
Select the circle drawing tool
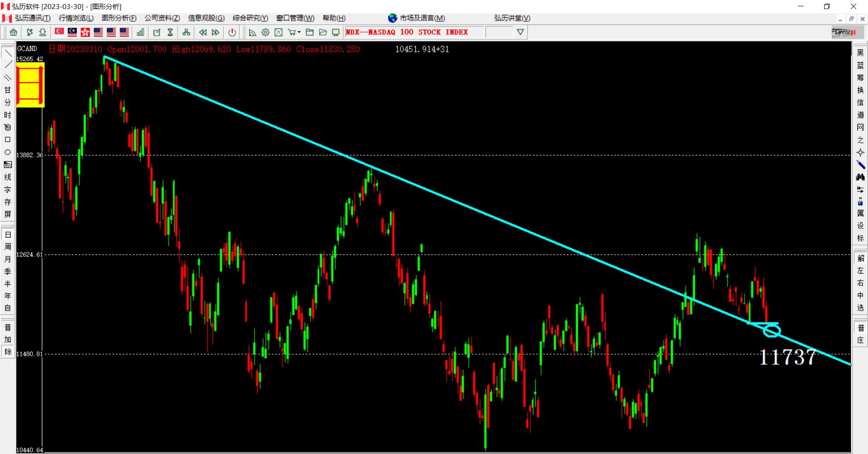[x=8, y=152]
